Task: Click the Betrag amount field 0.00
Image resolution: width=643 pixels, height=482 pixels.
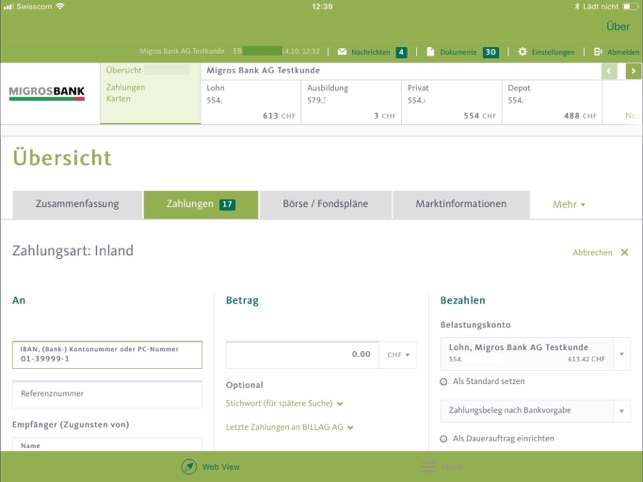Action: 303,355
